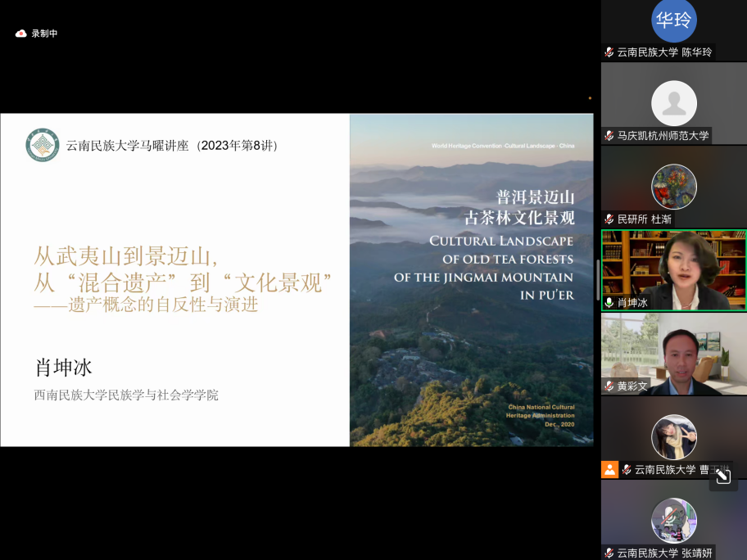
Task: Click the name label "云南民族大学 陈华玲"
Action: (x=664, y=52)
